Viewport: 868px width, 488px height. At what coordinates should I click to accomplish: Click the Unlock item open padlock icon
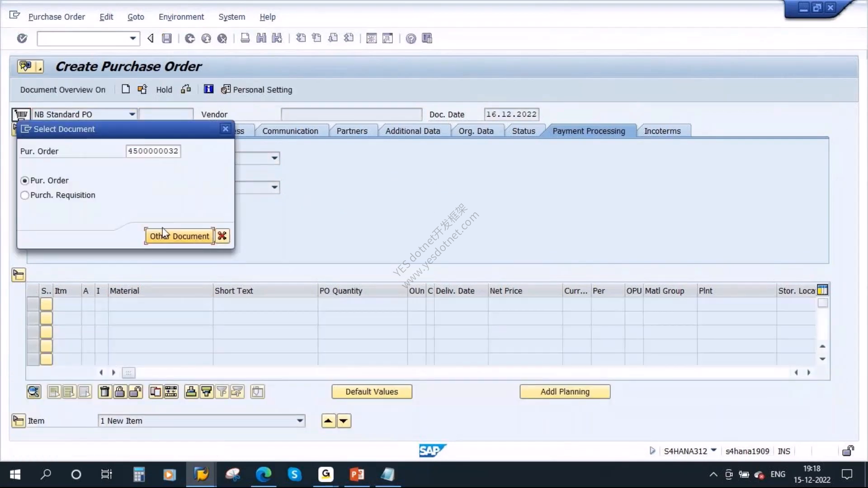click(x=136, y=392)
